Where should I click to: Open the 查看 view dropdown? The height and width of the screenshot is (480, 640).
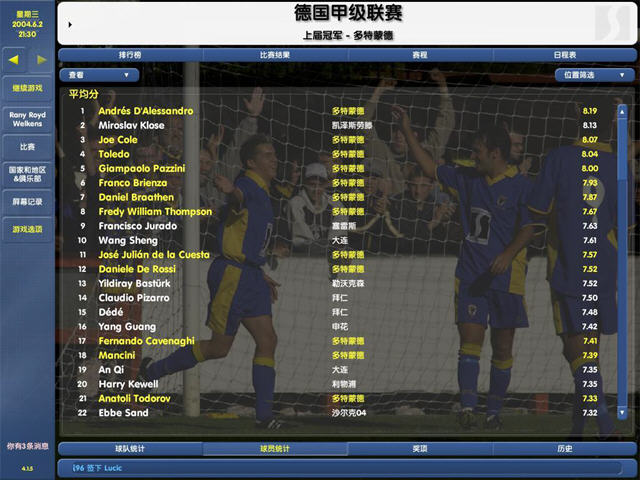point(99,74)
